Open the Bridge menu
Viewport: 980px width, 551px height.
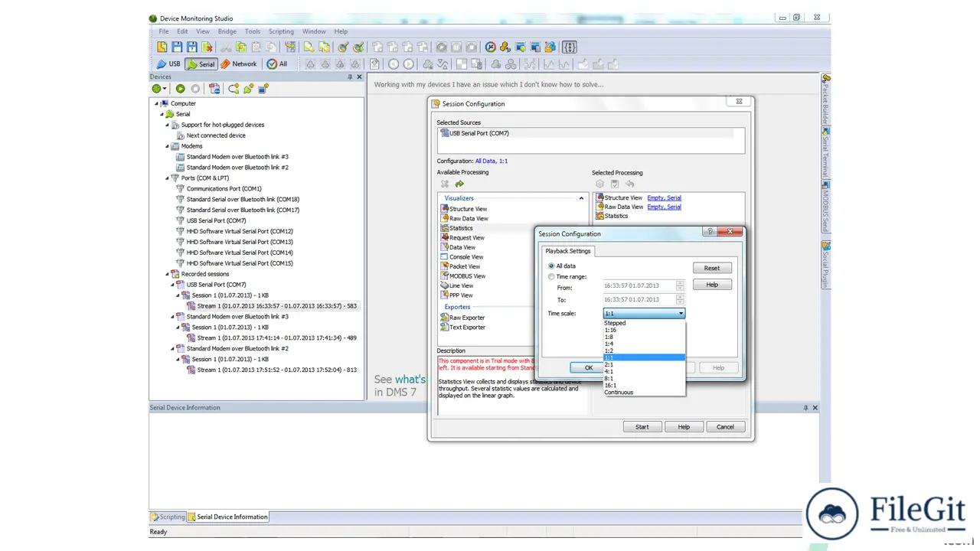[227, 31]
